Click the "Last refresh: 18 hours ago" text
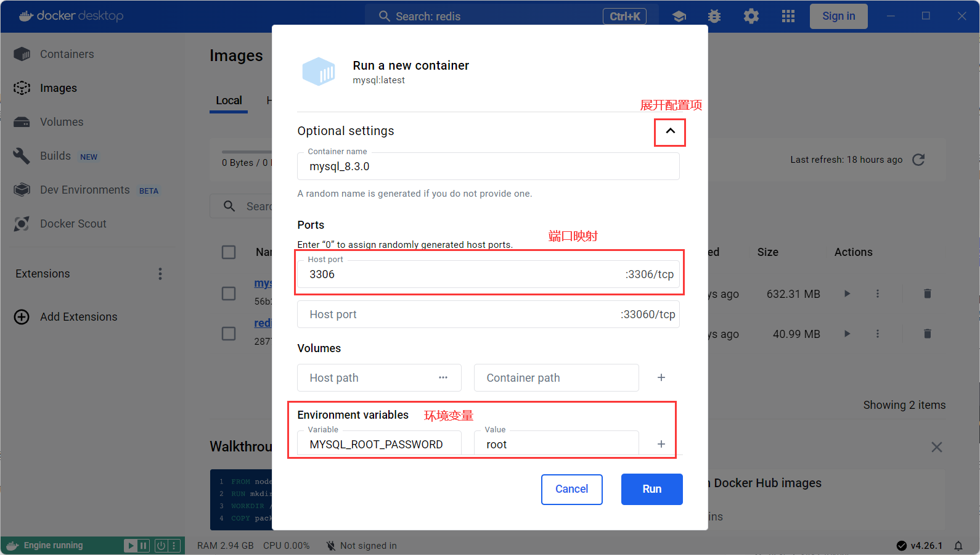The image size is (980, 555). (846, 160)
